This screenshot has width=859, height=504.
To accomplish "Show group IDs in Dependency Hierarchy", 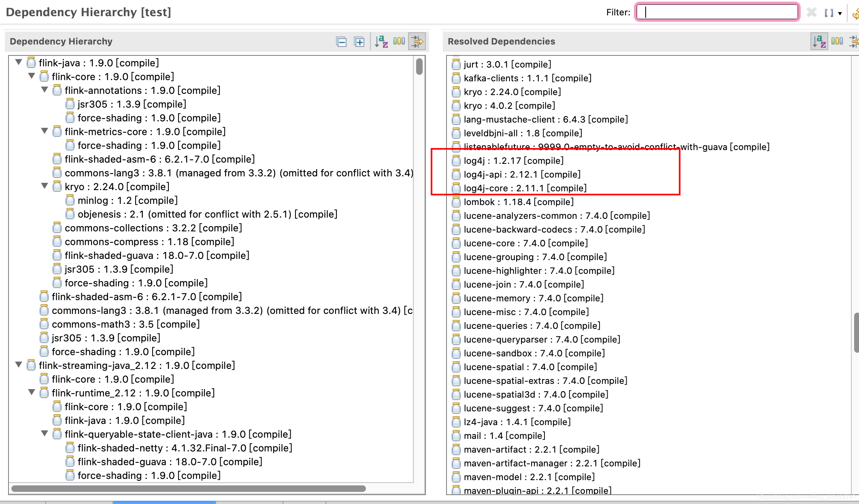I will pyautogui.click(x=399, y=41).
